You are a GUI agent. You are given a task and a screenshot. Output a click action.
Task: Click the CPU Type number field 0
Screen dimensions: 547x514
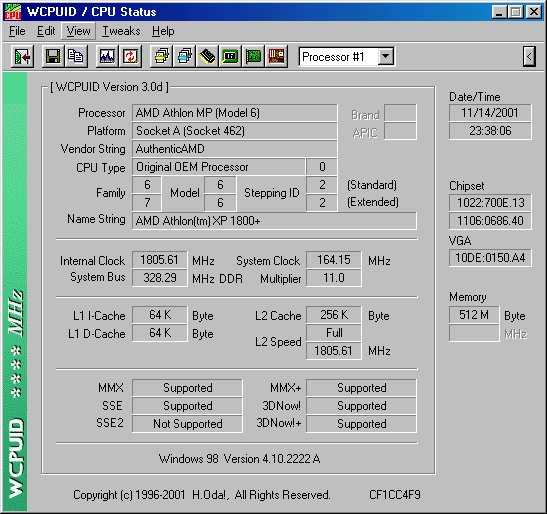[322, 167]
